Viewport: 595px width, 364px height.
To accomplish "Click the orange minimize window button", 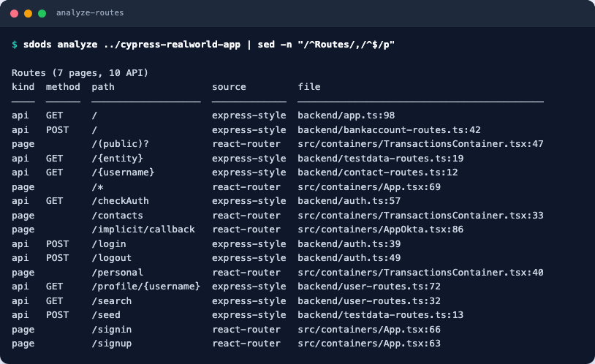I will [x=28, y=14].
